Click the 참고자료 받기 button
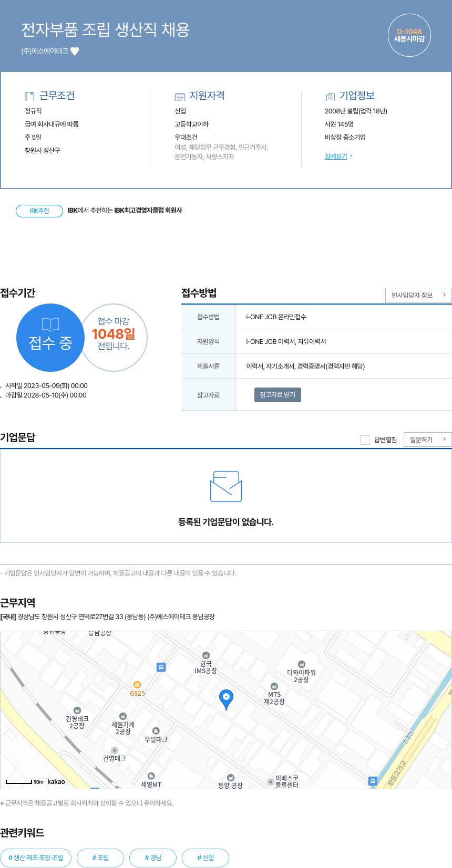The image size is (452, 868). pos(278,394)
